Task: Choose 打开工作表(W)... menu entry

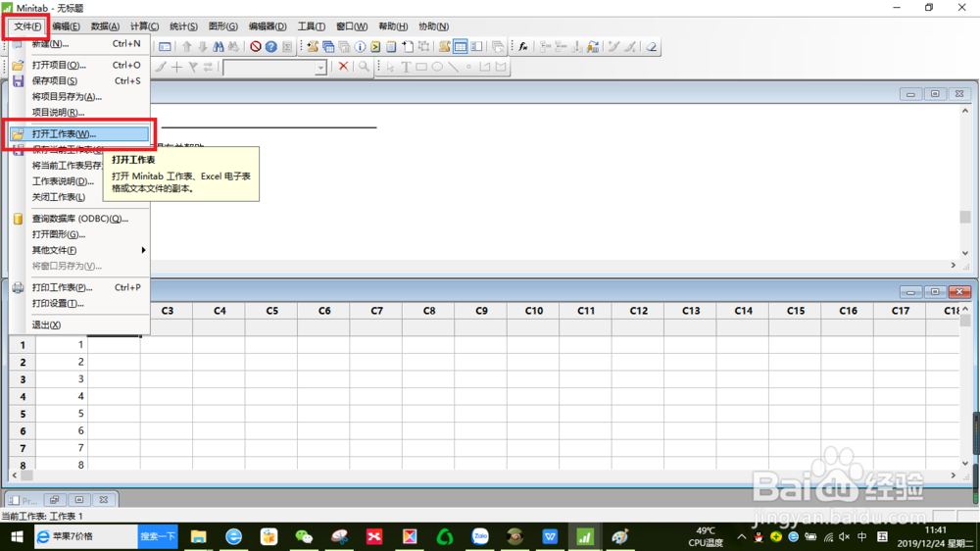Action: click(79, 134)
